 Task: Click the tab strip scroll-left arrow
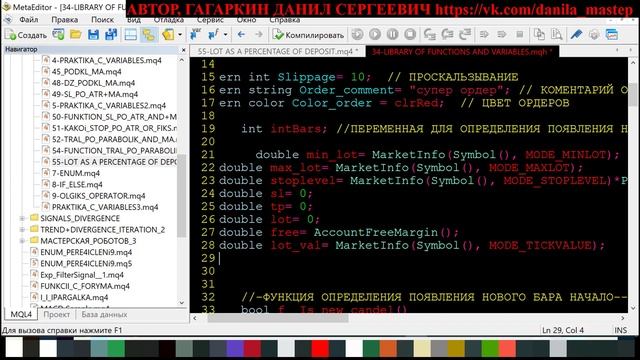coord(617,50)
